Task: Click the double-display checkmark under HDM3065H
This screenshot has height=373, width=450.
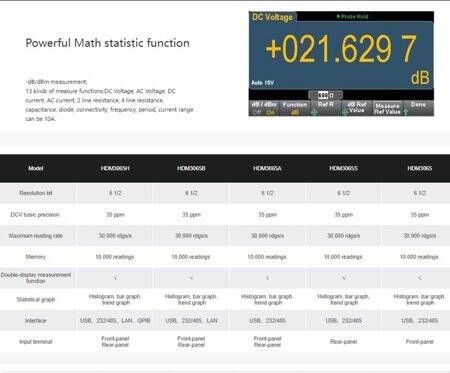Action: click(x=115, y=277)
